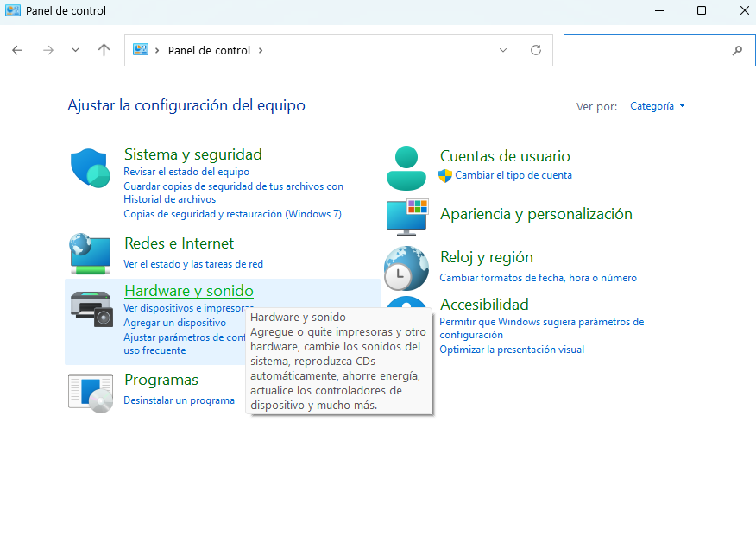Click 'Cambiar el tipo de cuenta'
The width and height of the screenshot is (756, 548).
(x=514, y=175)
